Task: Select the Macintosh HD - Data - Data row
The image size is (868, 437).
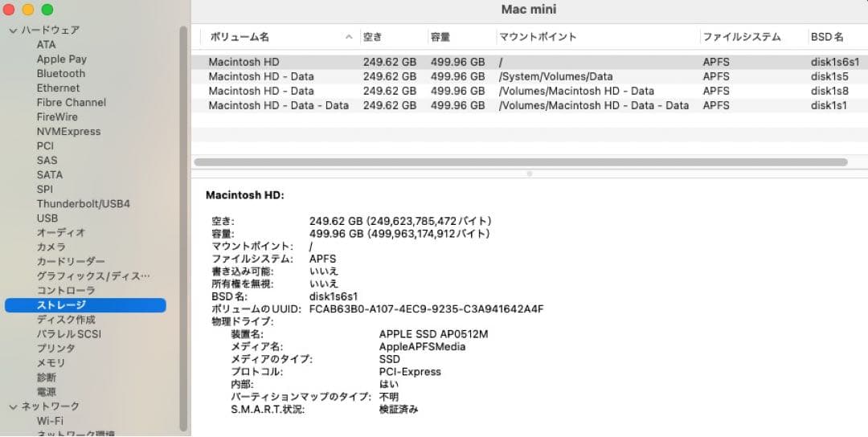Action: 530,105
